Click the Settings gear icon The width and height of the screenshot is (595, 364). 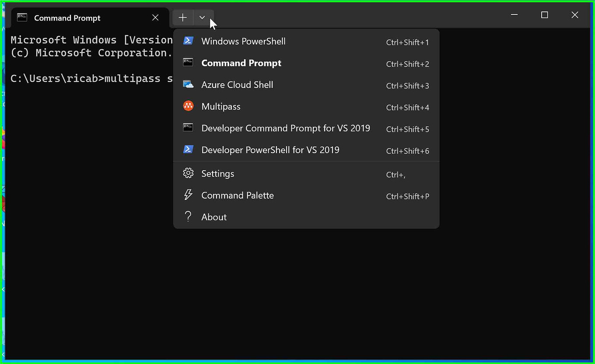[x=188, y=173]
